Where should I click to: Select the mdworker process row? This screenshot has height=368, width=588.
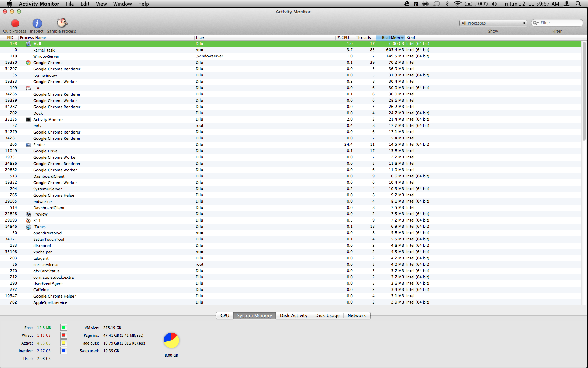point(291,202)
